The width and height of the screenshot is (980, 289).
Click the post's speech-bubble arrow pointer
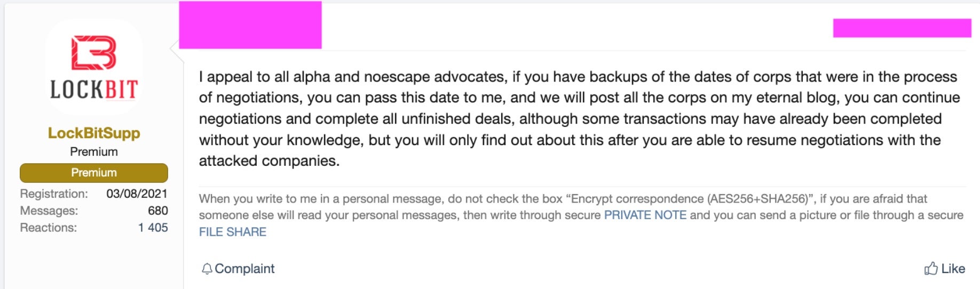[174, 49]
